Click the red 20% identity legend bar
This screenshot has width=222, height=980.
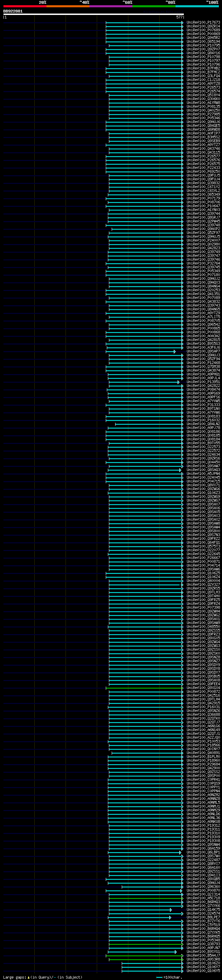(x=25, y=6)
